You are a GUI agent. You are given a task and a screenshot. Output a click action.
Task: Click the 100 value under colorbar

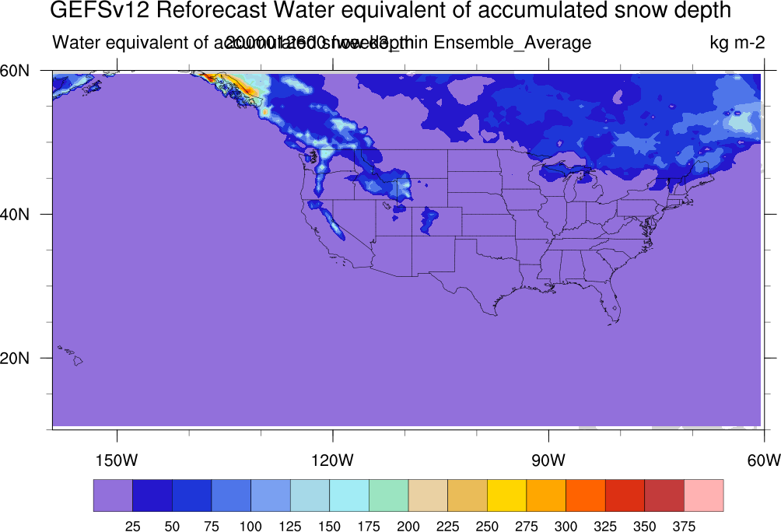(250, 526)
